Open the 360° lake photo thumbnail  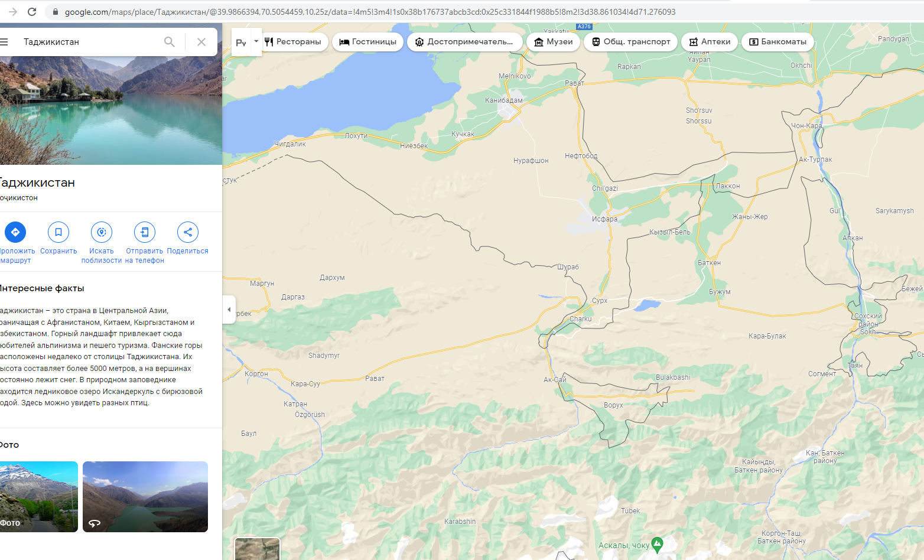tap(145, 497)
